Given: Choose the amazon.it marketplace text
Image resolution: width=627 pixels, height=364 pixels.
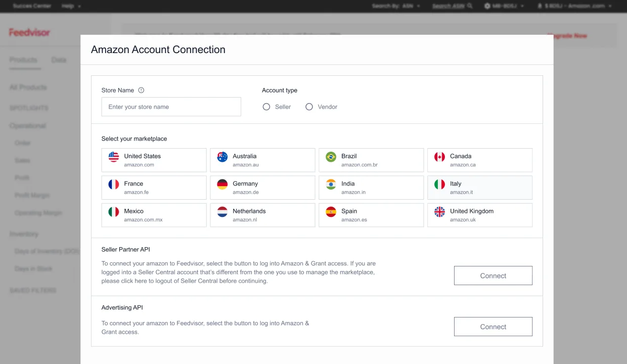Looking at the screenshot, I should [x=462, y=192].
